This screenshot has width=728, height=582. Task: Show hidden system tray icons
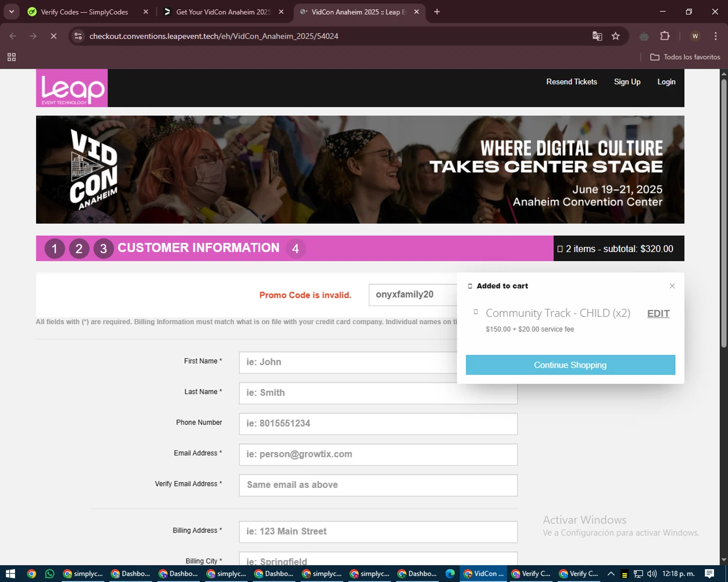pos(611,574)
